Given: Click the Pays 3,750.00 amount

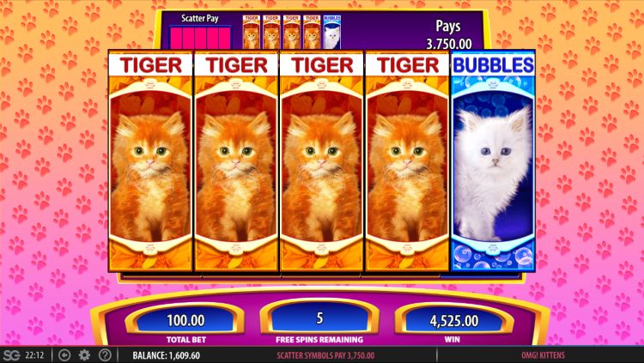Looking at the screenshot, I should (448, 44).
